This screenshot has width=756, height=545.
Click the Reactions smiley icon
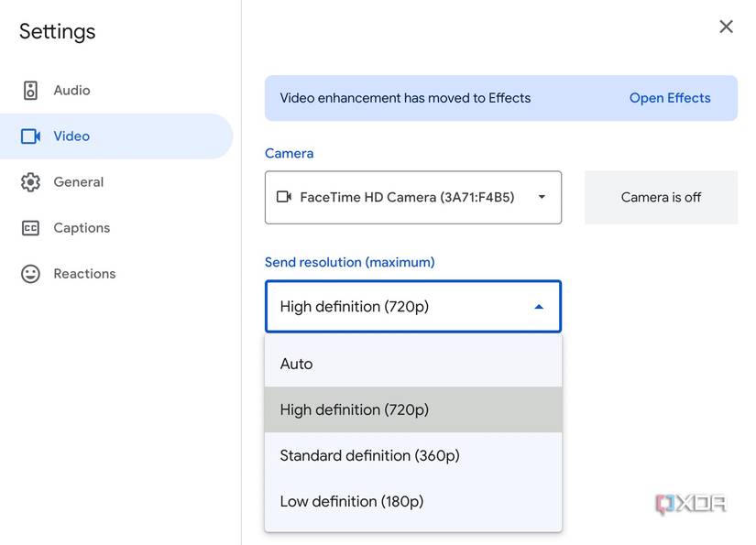pos(30,274)
